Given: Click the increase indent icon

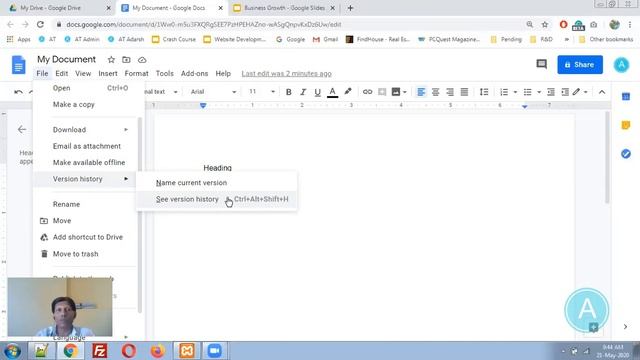Looking at the screenshot, I should coord(565,92).
